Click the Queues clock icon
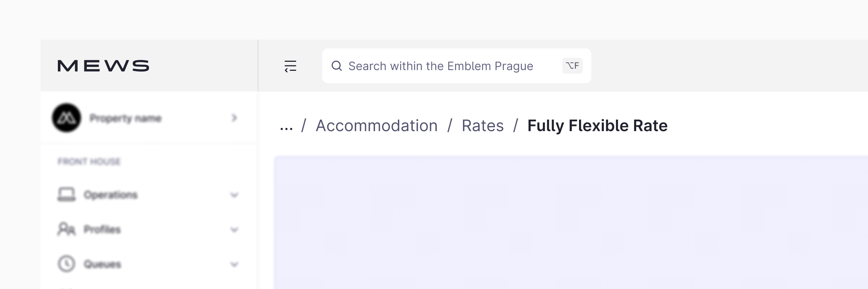This screenshot has width=868, height=289. 67,264
